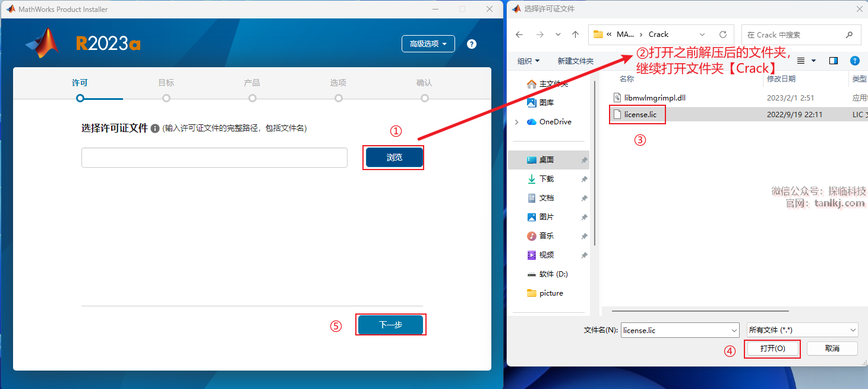Toggle the preview pane icon
The height and width of the screenshot is (389, 868).
(834, 61)
